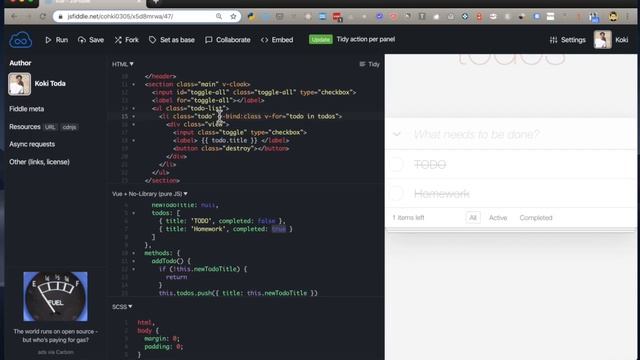The image size is (640, 360).
Task: Click the zoom magnifier in address bar
Action: tap(219, 16)
